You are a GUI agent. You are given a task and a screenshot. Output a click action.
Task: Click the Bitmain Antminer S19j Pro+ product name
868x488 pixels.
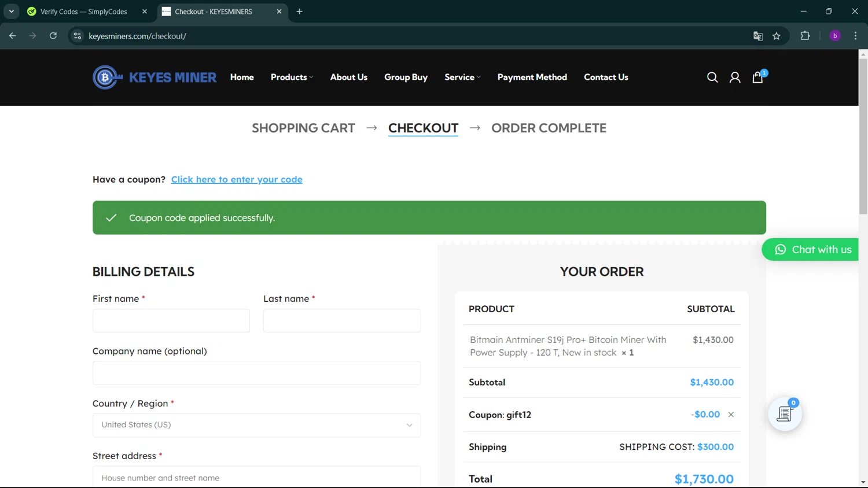(x=568, y=346)
